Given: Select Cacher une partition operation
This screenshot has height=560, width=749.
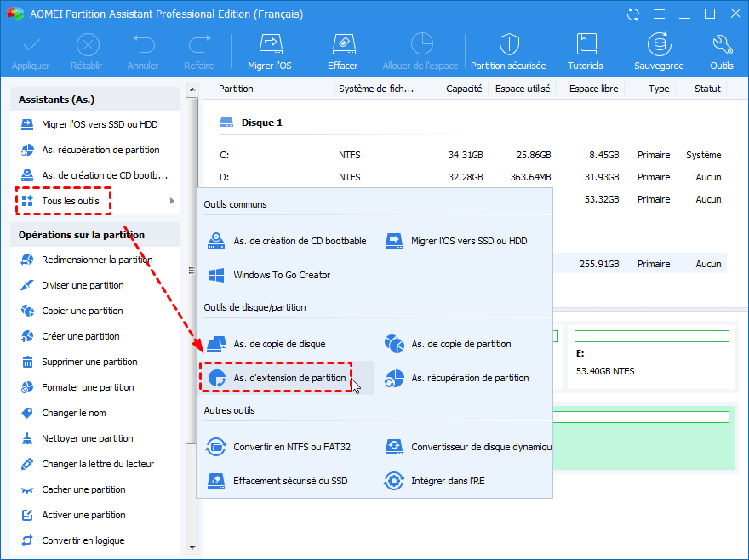Looking at the screenshot, I should (95, 489).
